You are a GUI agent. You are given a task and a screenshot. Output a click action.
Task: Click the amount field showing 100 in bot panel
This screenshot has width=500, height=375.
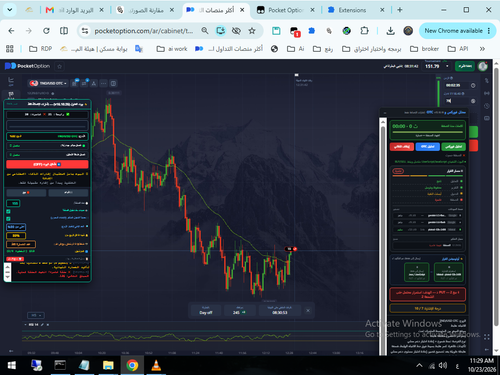click(x=13, y=203)
